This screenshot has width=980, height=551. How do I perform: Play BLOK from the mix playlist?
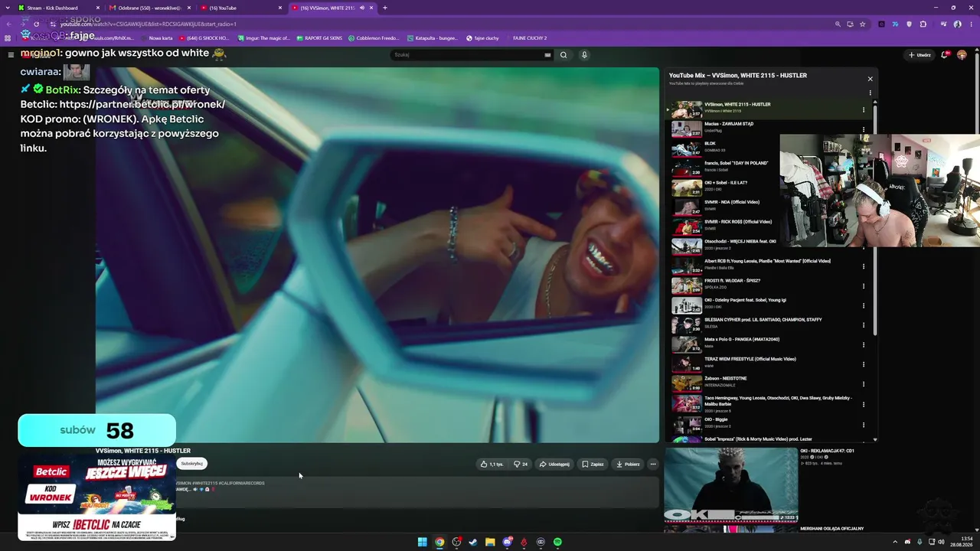point(687,148)
